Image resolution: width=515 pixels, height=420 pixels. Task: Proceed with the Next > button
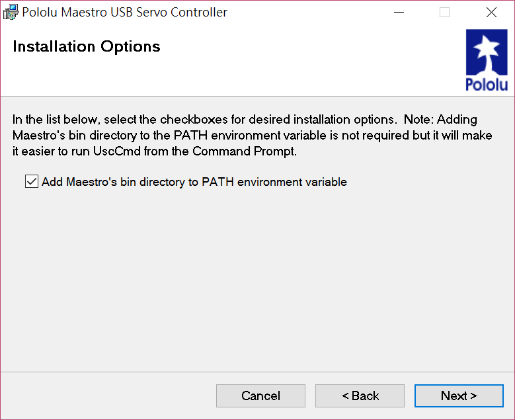pos(459,396)
